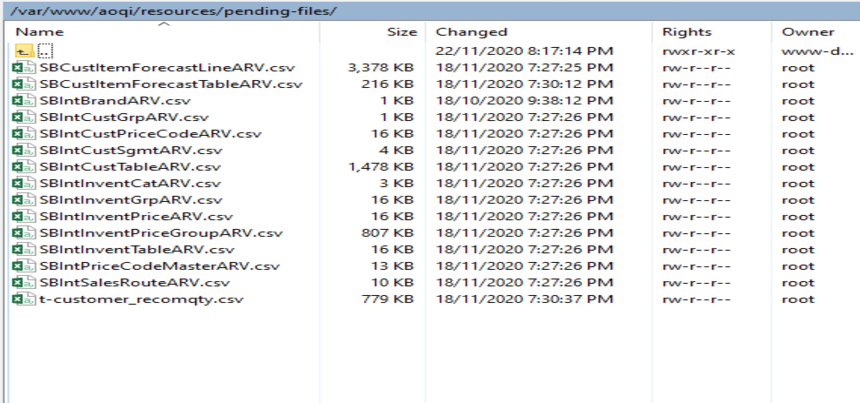Sort files by the Changed date column
This screenshot has width=860, height=403.
click(472, 32)
